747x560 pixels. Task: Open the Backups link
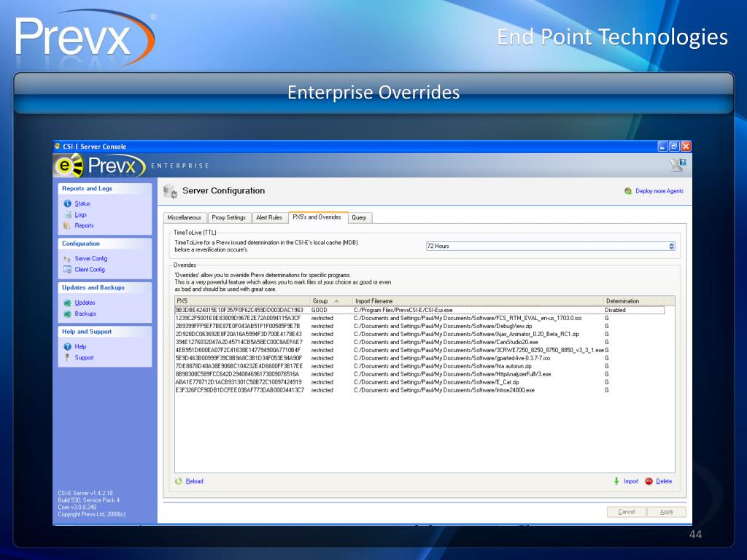[x=85, y=314]
